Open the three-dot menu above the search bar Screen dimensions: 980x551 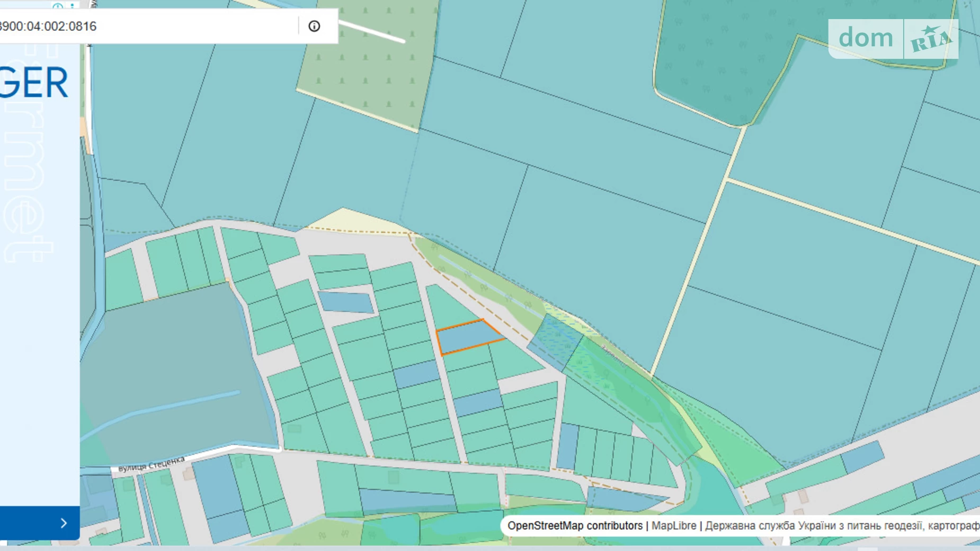[x=73, y=6]
